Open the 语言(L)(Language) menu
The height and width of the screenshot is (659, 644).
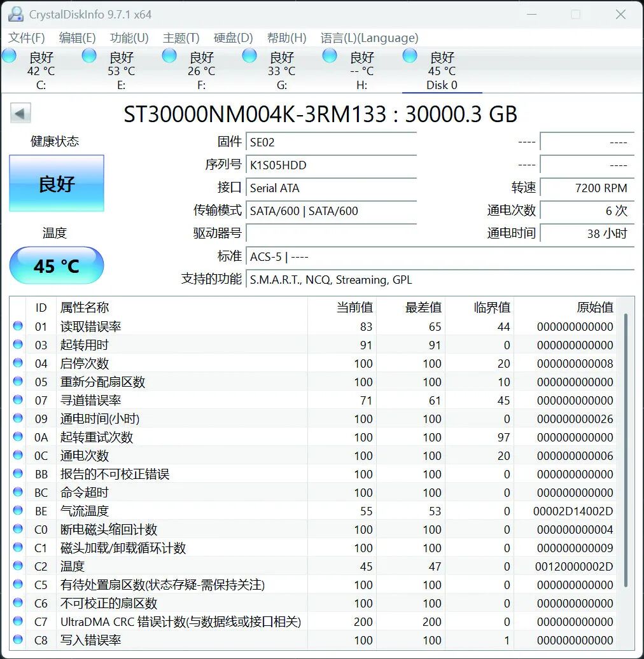369,38
